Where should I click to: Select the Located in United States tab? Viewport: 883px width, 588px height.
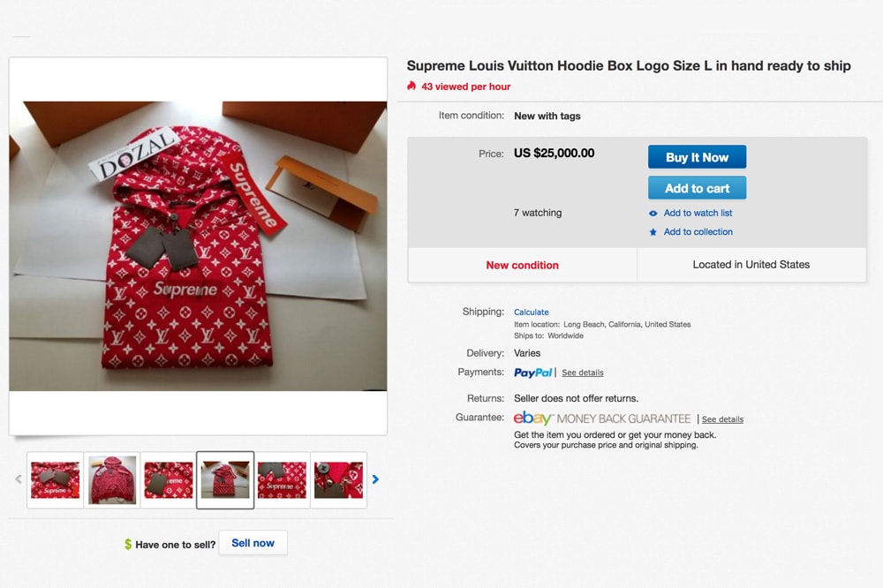coord(751,265)
